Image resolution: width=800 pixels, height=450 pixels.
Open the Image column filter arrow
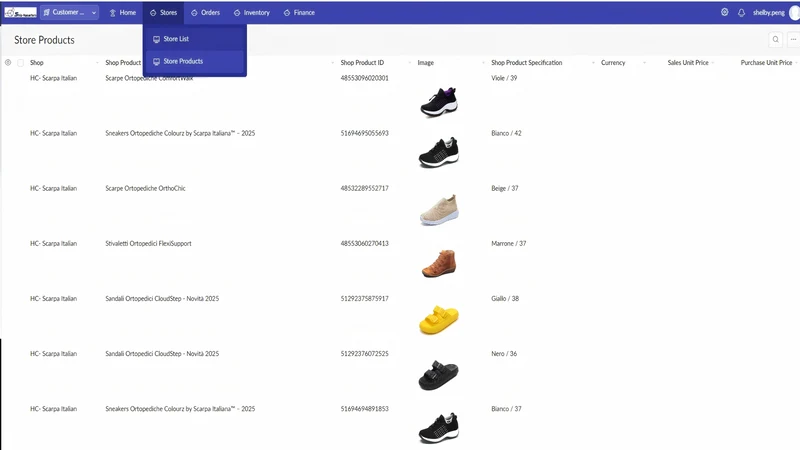(483, 63)
